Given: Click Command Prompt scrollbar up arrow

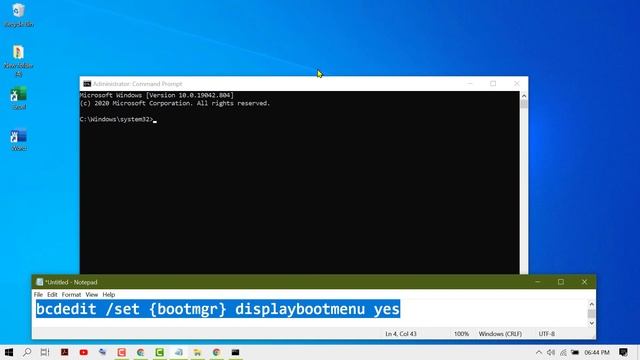Looking at the screenshot, I should pyautogui.click(x=524, y=96).
